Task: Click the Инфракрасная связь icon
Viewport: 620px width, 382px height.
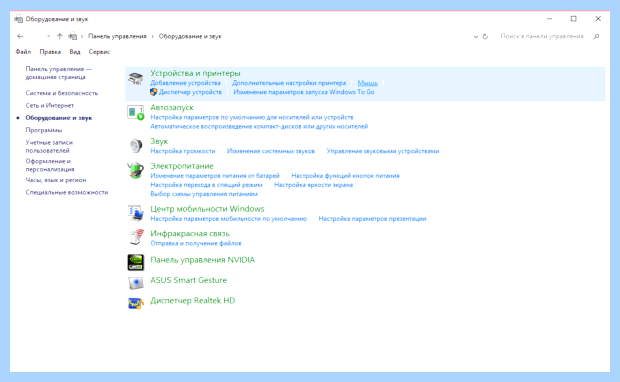Action: pyautogui.click(x=136, y=237)
